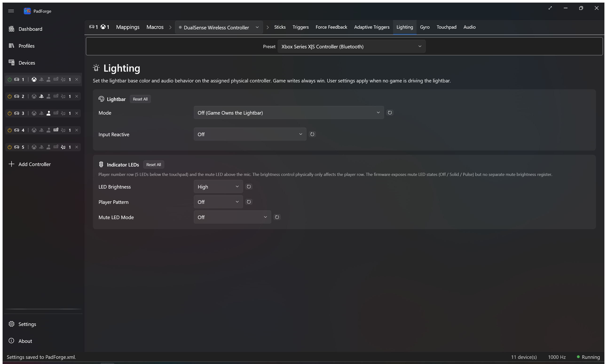Toggle power for controller slot 2
This screenshot has width=607, height=364.
pos(10,96)
